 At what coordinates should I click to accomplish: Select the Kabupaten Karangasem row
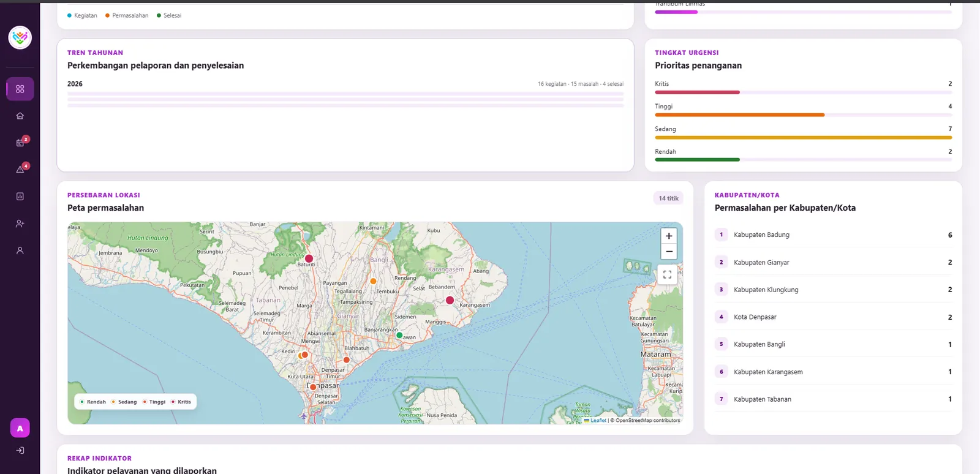click(833, 372)
